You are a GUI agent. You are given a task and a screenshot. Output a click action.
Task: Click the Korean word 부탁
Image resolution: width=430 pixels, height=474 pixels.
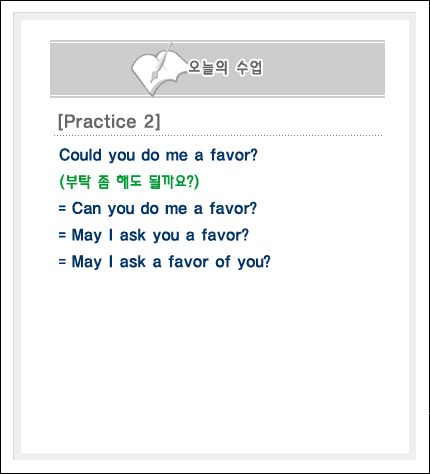(x=78, y=182)
